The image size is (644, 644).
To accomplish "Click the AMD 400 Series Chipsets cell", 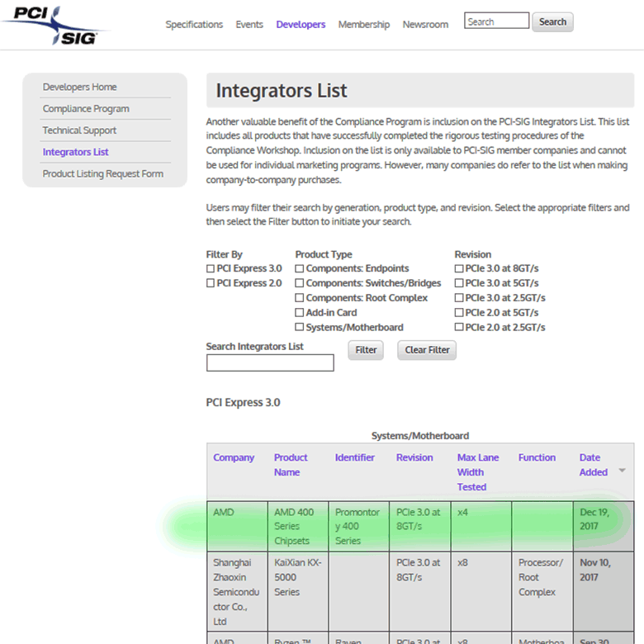I will tap(298, 526).
